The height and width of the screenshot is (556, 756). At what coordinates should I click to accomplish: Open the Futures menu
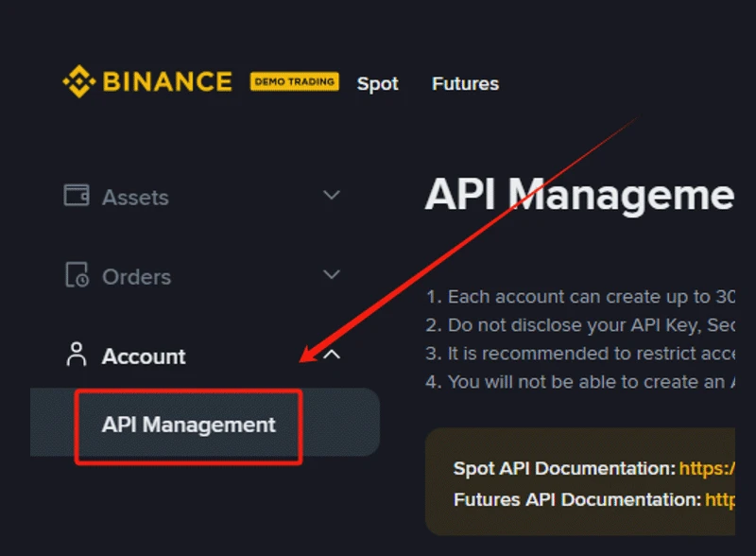[465, 83]
